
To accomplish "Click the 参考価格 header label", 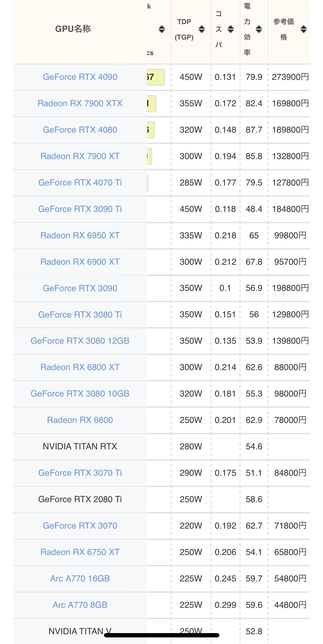I will pyautogui.click(x=284, y=29).
